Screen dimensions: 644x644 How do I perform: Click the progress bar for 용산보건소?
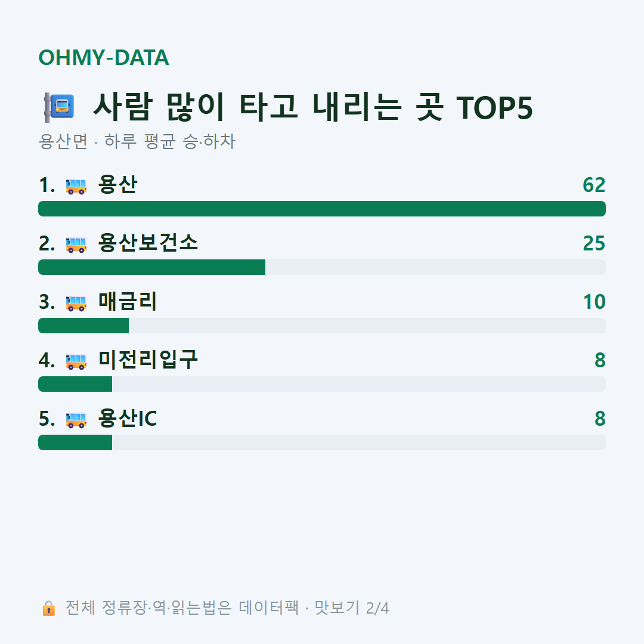tap(322, 267)
